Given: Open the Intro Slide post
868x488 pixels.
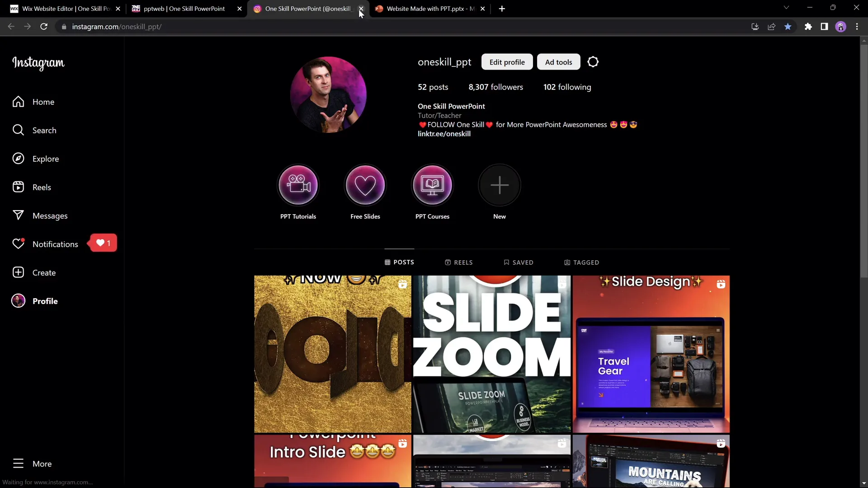Looking at the screenshot, I should [333, 461].
